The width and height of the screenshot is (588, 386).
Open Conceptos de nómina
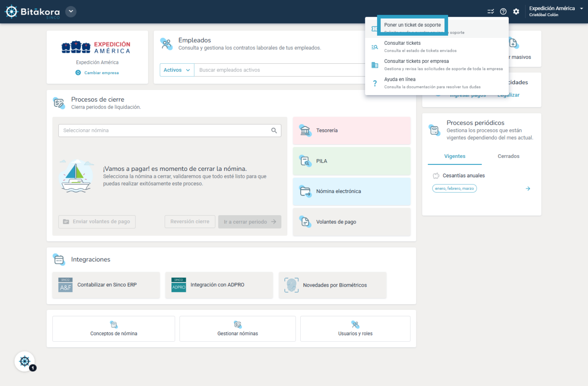pos(114,328)
